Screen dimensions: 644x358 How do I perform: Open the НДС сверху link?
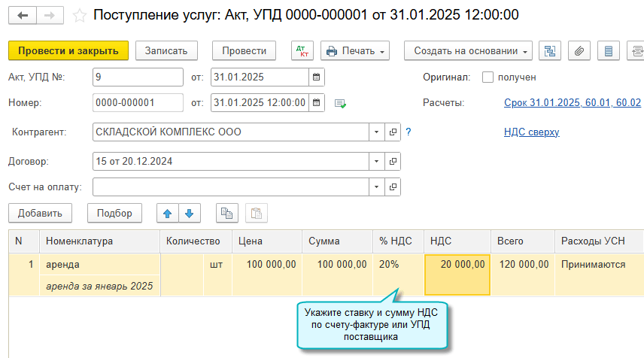tap(531, 132)
